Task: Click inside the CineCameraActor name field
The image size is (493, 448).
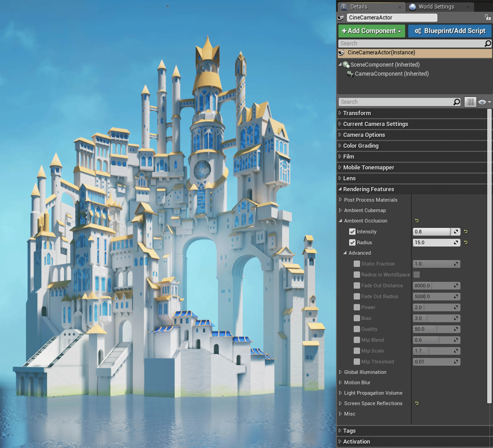Action: 392,17
